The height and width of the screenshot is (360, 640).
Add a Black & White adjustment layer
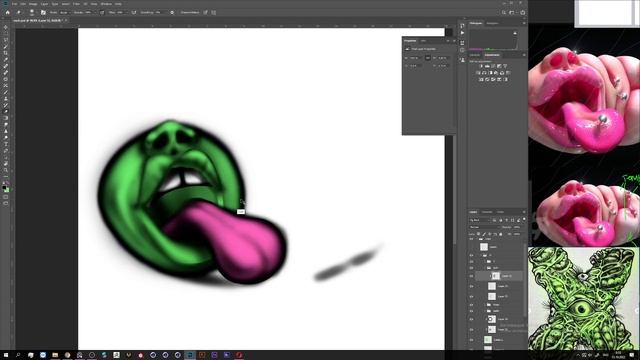coord(490,73)
